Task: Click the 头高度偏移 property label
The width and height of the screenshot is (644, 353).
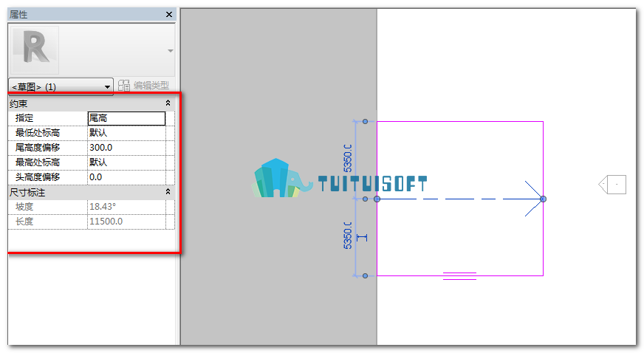Action: (38, 177)
